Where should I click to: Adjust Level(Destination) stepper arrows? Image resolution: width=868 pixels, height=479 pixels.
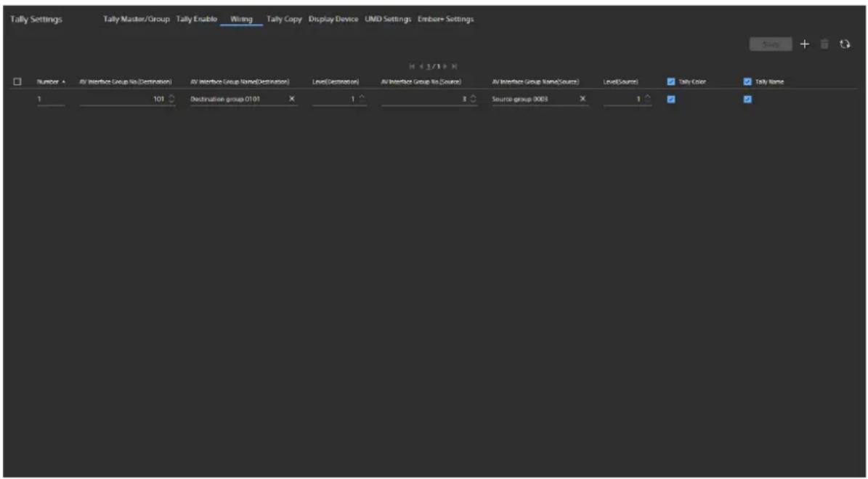click(x=362, y=99)
